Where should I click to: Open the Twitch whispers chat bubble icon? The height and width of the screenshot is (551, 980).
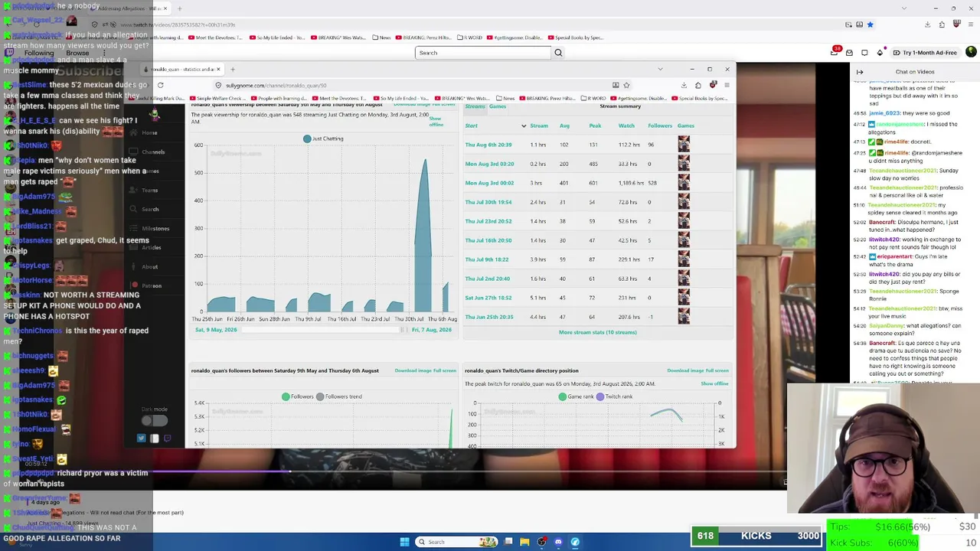[864, 53]
